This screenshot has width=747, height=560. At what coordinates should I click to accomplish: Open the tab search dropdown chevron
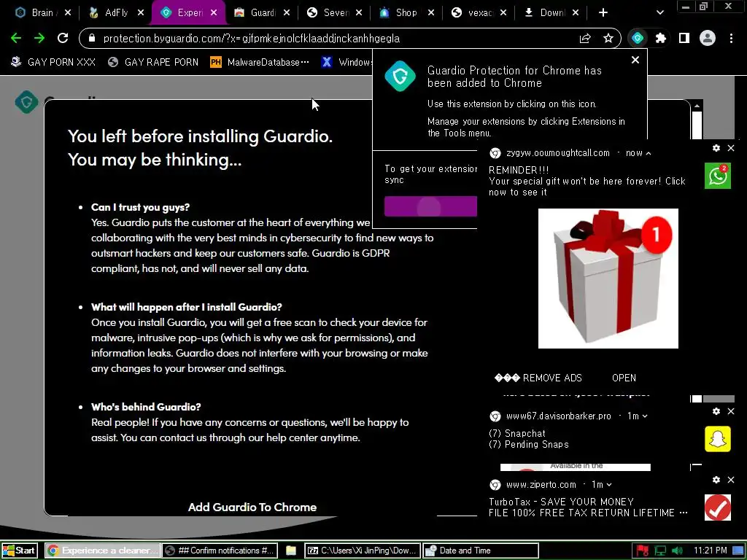coord(659,12)
